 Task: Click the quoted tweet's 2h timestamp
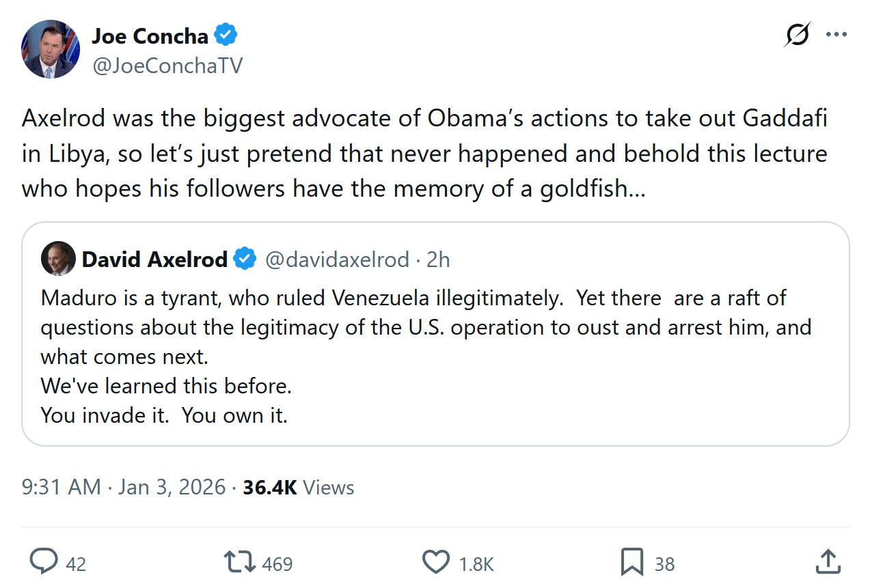click(x=438, y=260)
